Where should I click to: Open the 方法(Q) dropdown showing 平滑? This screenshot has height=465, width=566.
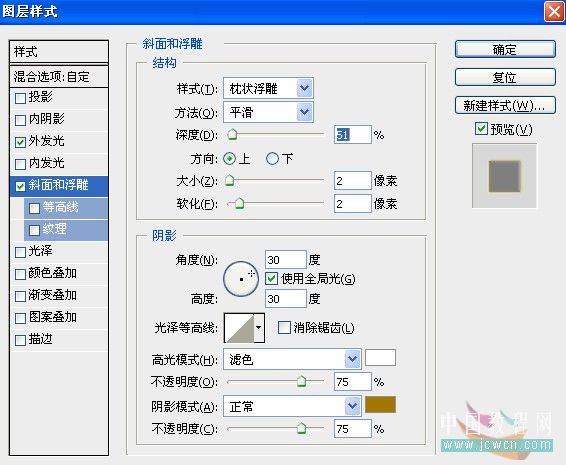[268, 112]
